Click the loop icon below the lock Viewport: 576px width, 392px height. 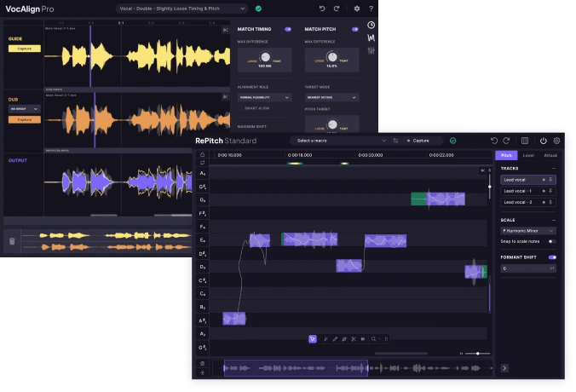(203, 163)
